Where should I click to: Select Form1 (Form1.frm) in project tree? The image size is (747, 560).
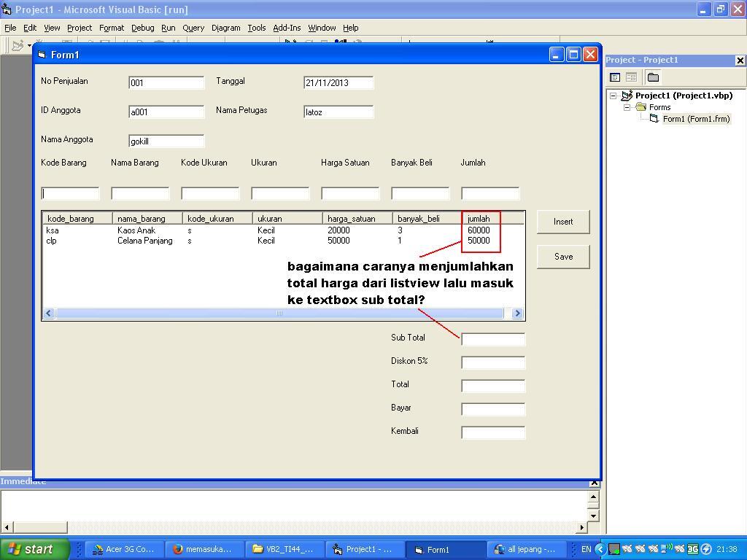tap(695, 119)
